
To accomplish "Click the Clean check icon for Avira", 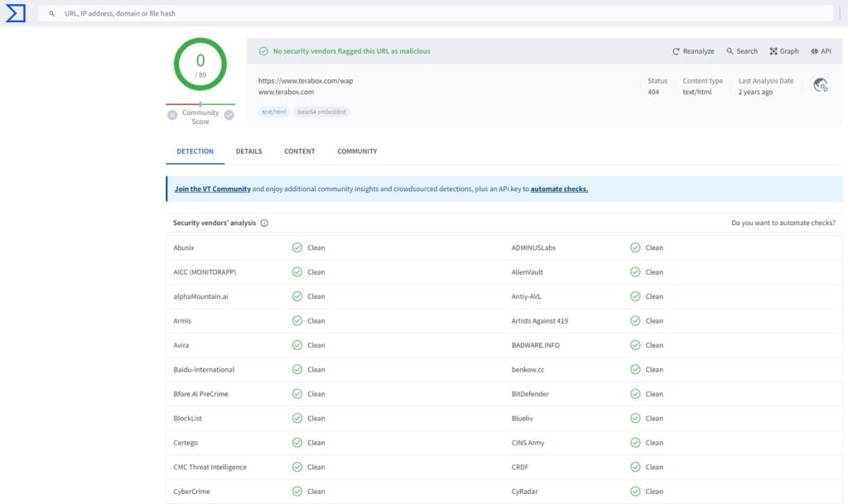I will 297,345.
